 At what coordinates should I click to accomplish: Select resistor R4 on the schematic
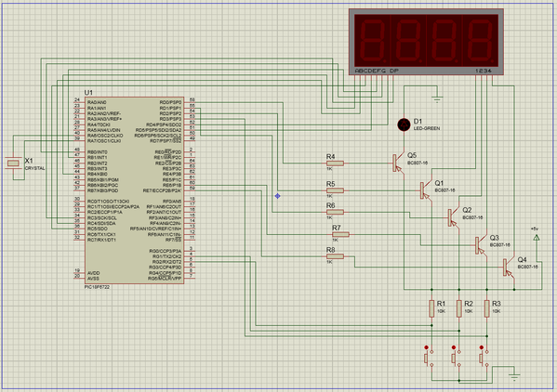pyautogui.click(x=335, y=163)
